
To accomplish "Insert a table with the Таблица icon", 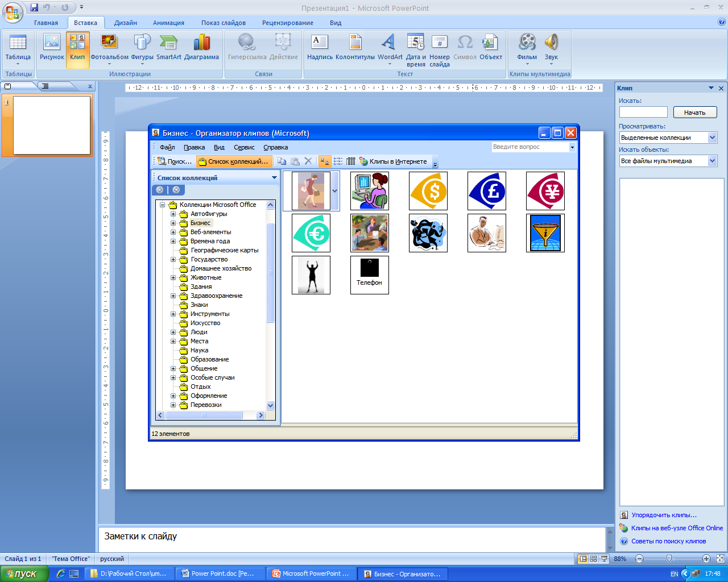I will pos(18,49).
